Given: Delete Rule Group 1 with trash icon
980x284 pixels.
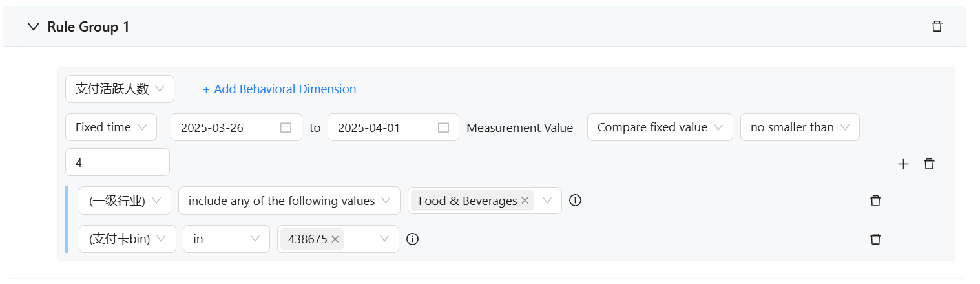Looking at the screenshot, I should click(x=937, y=27).
